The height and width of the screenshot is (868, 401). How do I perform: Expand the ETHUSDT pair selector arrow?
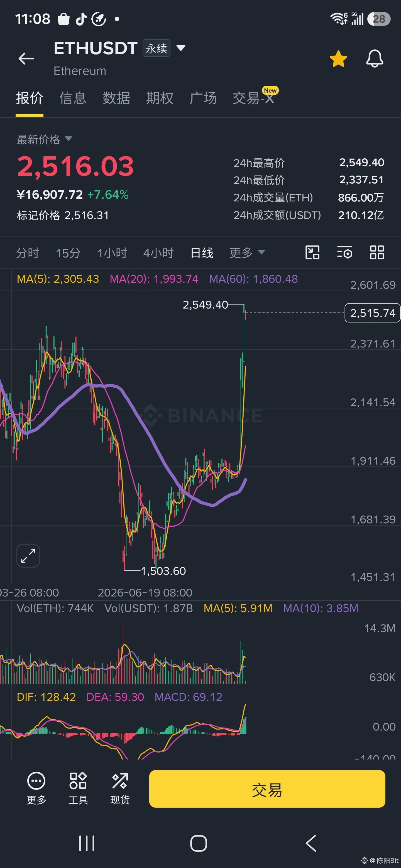[x=181, y=48]
